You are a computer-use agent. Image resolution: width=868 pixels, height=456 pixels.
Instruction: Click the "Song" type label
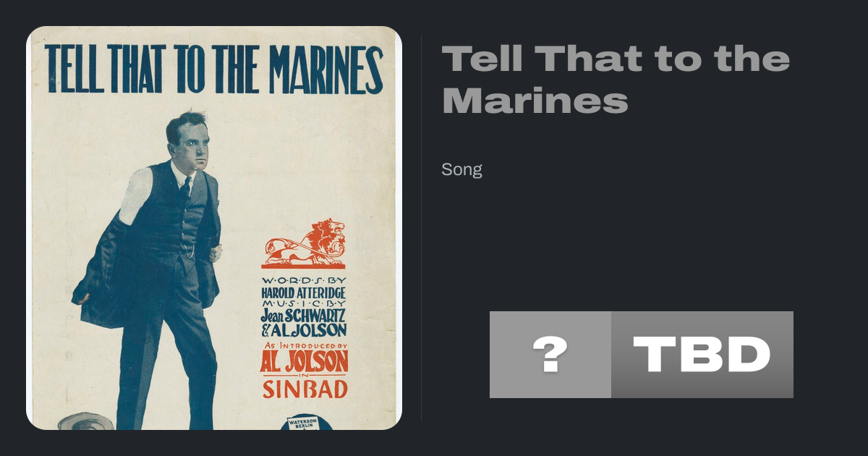click(x=461, y=169)
